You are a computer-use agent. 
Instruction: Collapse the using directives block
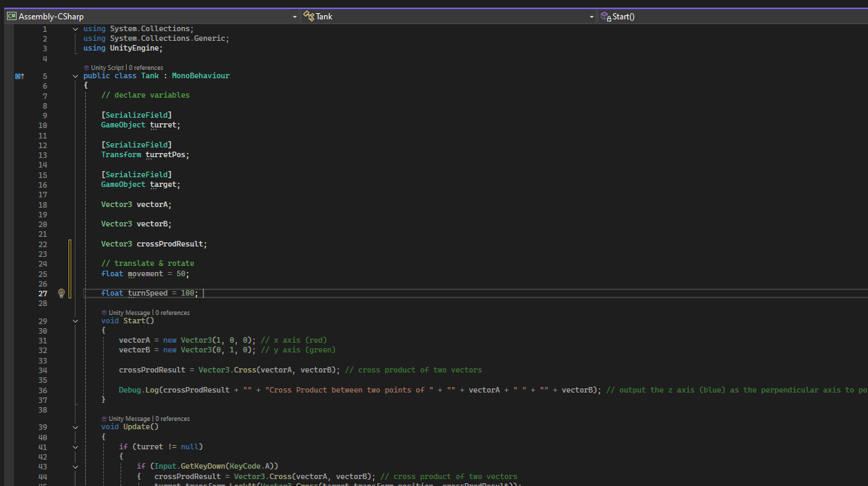tap(75, 29)
